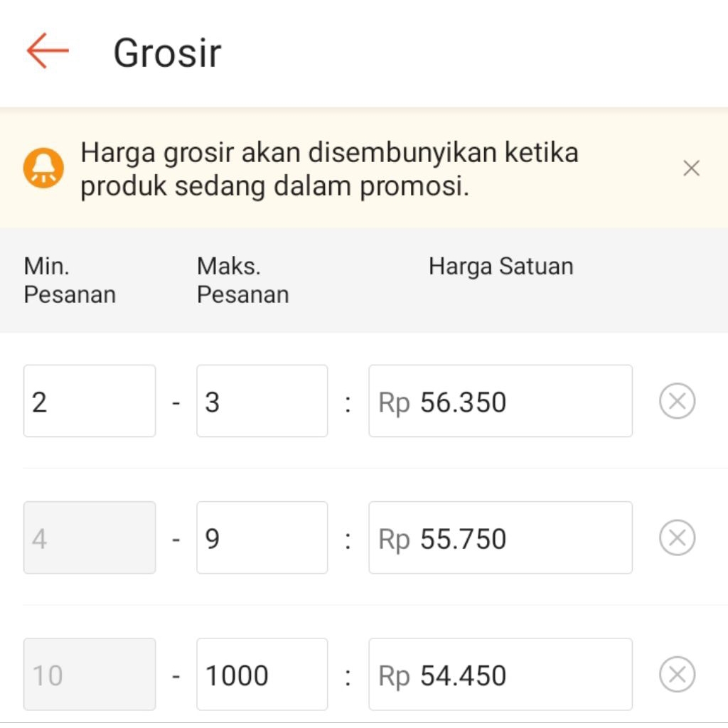Image resolution: width=728 pixels, height=728 pixels.
Task: Click the orange notification bell icon
Action: click(x=44, y=167)
